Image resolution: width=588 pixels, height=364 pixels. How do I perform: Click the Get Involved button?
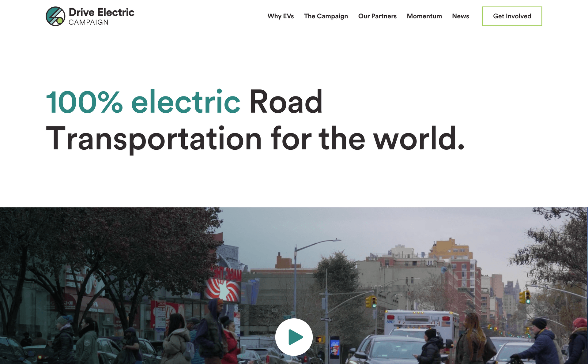(512, 16)
